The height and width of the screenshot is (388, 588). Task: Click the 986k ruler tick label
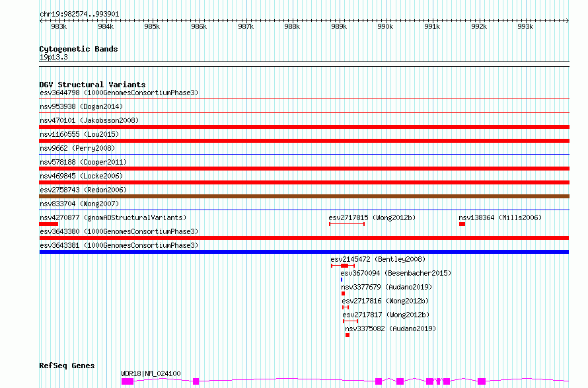199,26
